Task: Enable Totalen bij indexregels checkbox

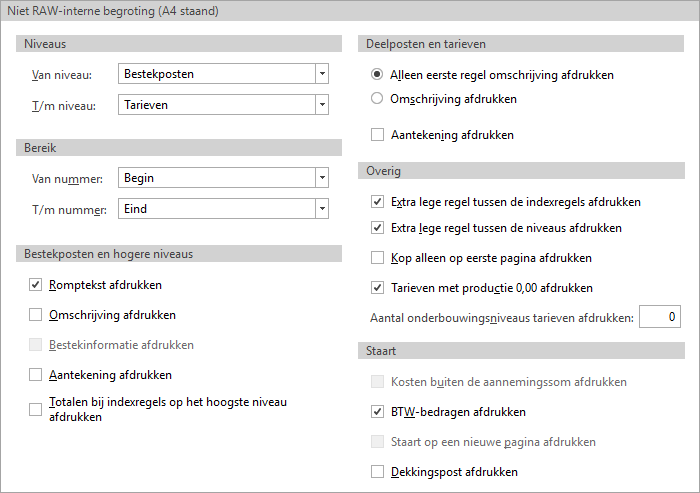Action: 37,409
